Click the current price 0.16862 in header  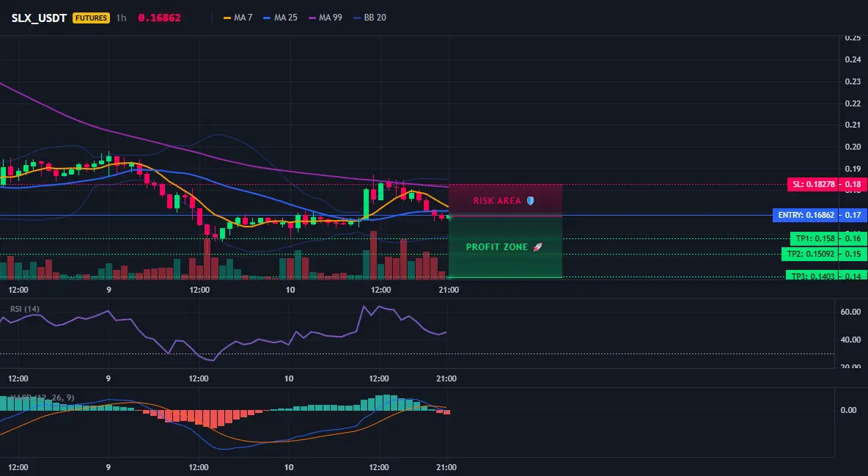(159, 18)
